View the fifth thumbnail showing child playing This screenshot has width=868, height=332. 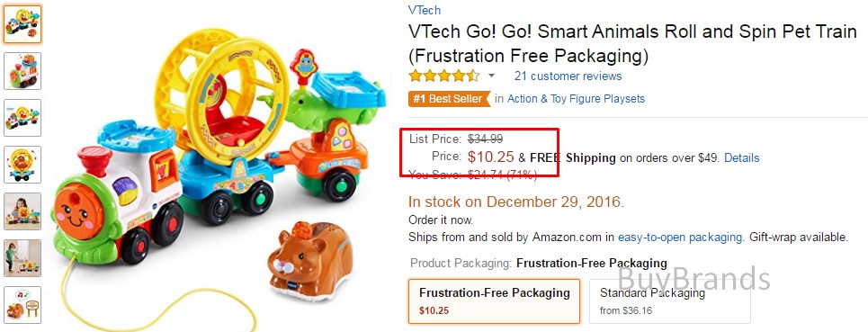click(x=22, y=211)
